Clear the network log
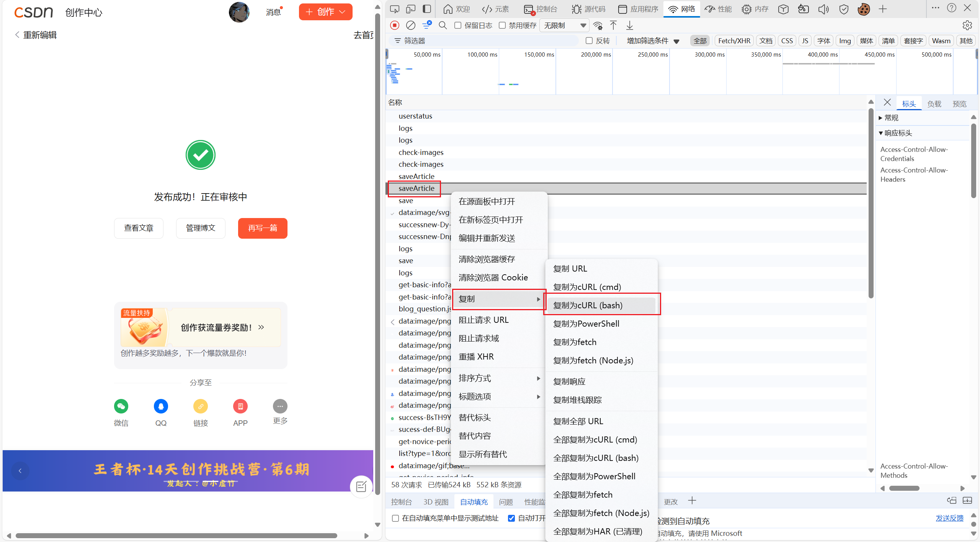 point(410,25)
